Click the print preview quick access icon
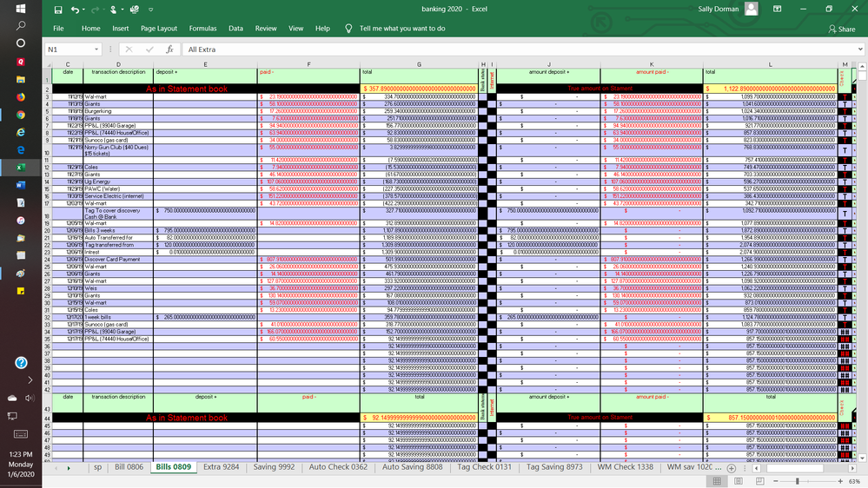868x488 pixels. point(134,10)
